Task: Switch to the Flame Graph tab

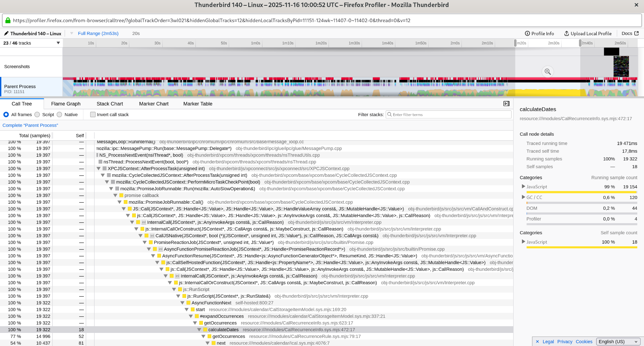Action: coord(66,104)
